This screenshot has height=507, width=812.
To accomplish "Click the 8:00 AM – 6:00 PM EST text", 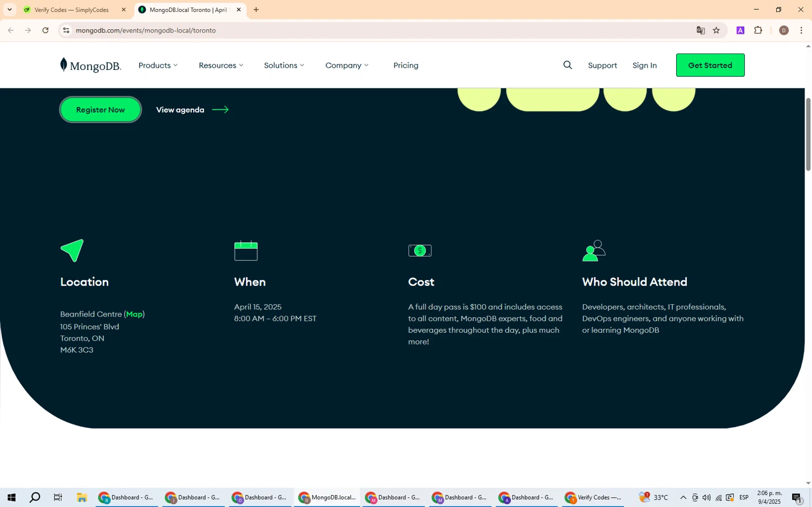I will pos(275,319).
